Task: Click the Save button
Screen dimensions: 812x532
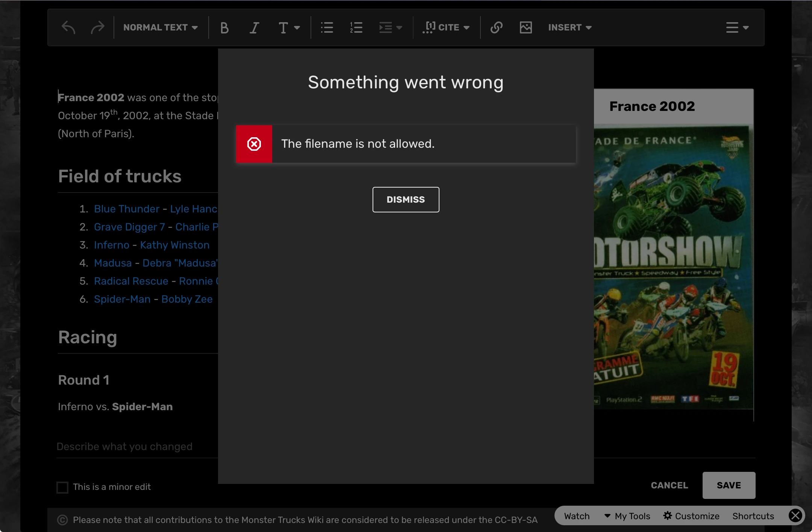Action: 729,485
